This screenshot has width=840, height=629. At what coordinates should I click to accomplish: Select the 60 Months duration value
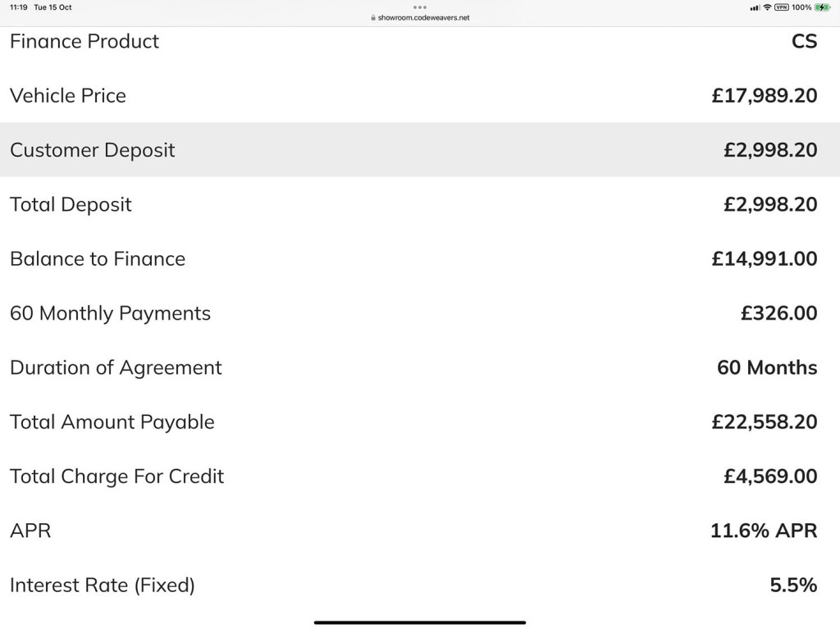[767, 367]
